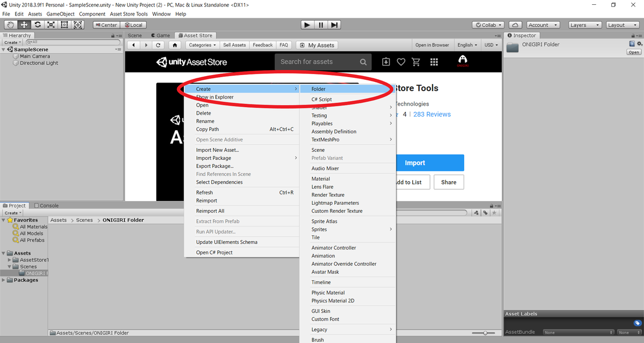Screen dimensions: 644x343
Task: Select the Rect transform tool
Action: click(x=64, y=25)
